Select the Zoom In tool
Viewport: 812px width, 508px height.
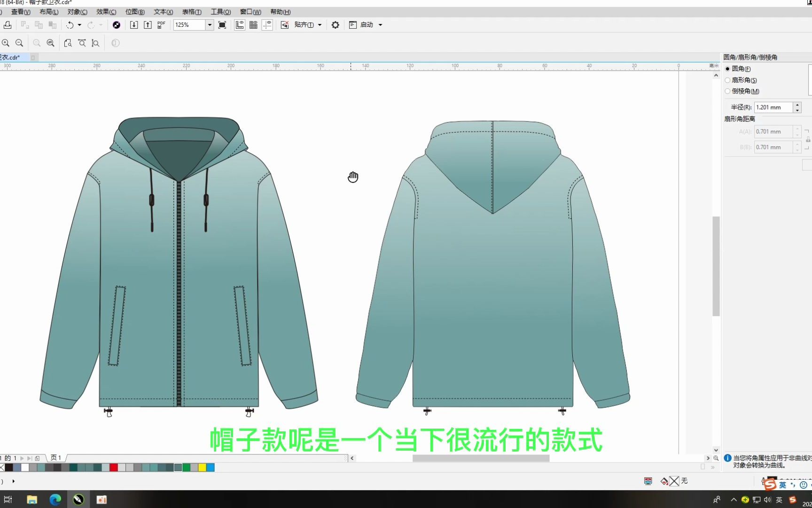tap(6, 43)
